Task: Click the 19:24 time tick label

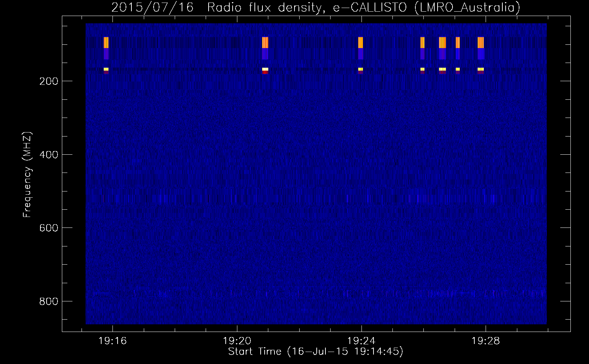Action: 361,341
